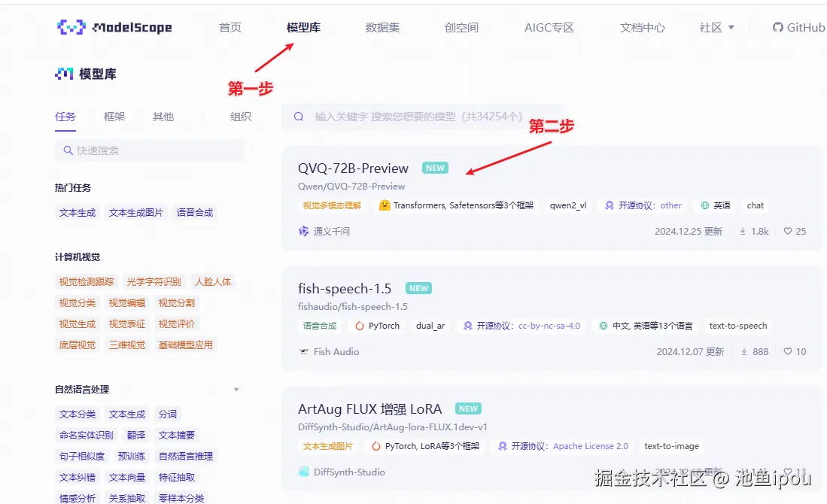Open the GitHub link icon

(x=778, y=27)
